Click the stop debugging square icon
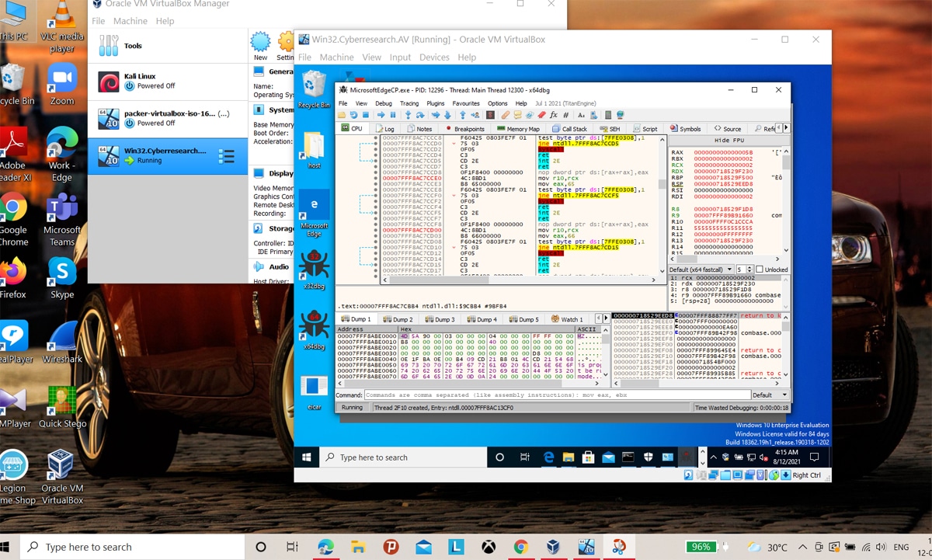 point(366,115)
